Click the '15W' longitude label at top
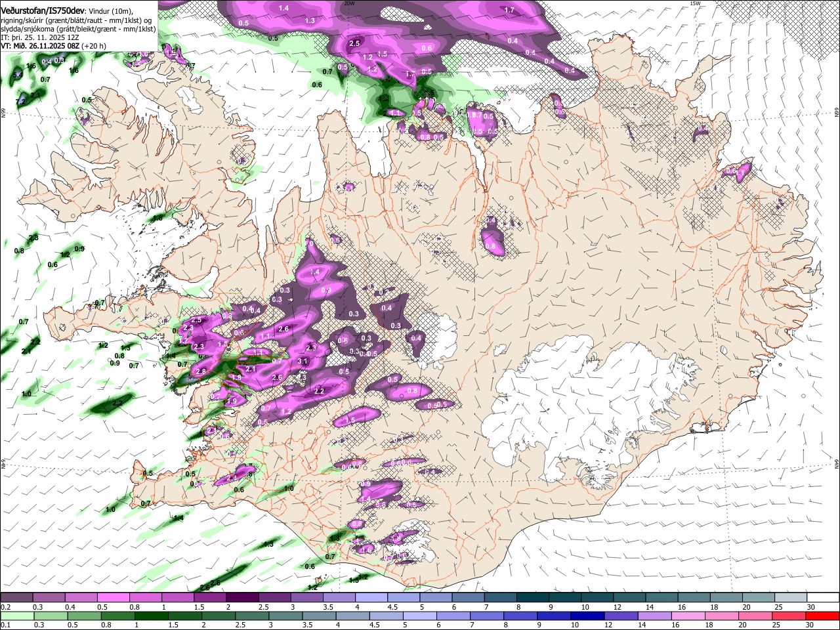The image size is (840, 630). [695, 3]
